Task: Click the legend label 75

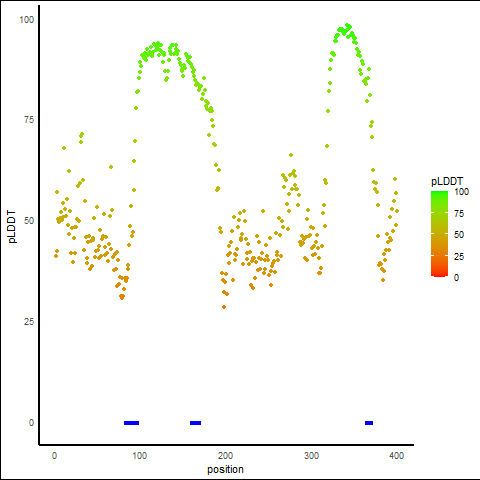Action: (459, 214)
